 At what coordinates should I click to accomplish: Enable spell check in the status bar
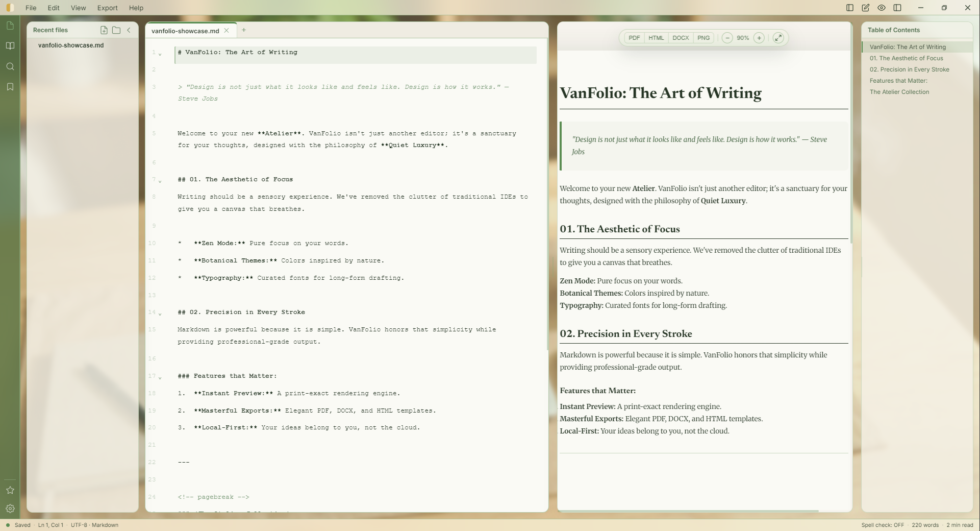coord(883,525)
